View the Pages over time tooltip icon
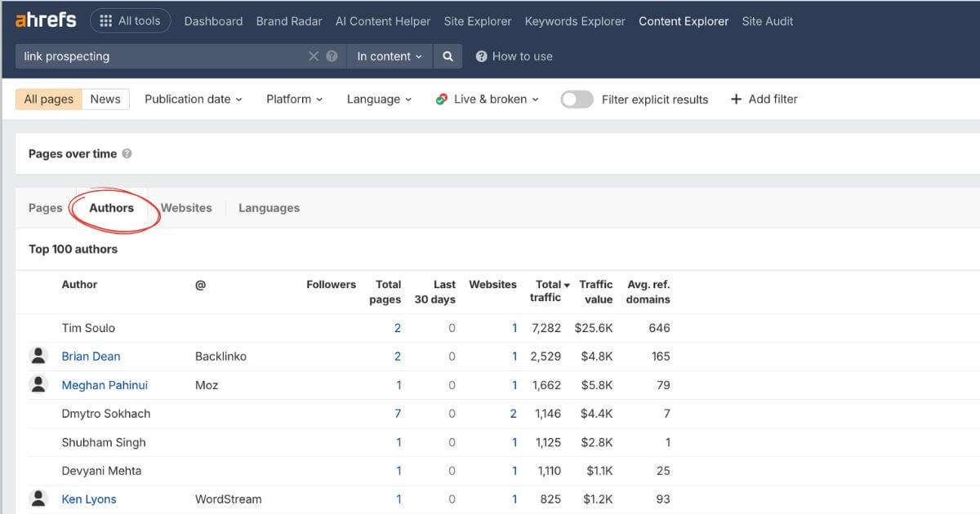This screenshot has height=514, width=980. coord(126,153)
